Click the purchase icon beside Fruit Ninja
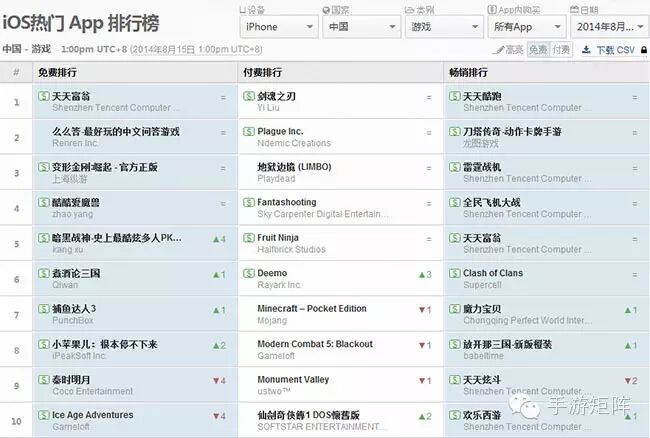Viewport: 650px width, 438px height. pyautogui.click(x=249, y=238)
